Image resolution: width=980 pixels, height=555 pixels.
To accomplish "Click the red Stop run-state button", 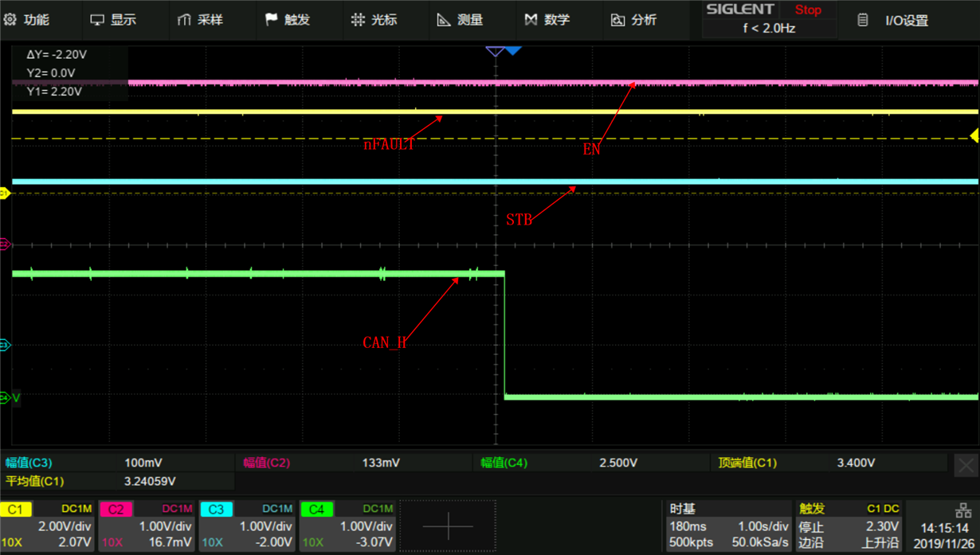I will click(x=808, y=10).
